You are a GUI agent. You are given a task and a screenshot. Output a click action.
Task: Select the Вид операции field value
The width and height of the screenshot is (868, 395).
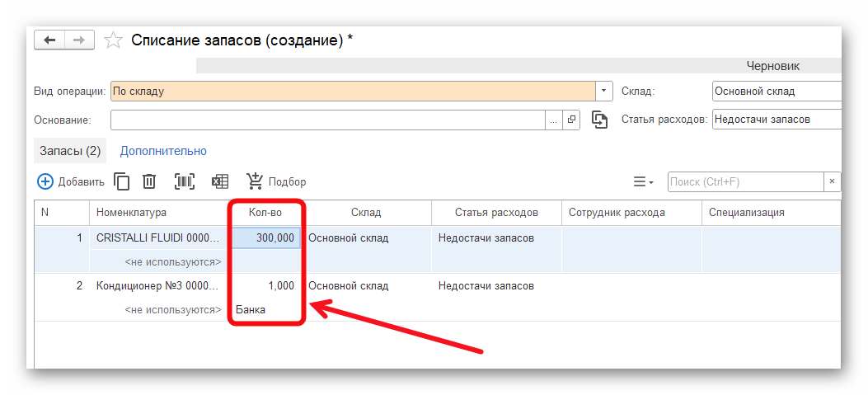pos(353,91)
